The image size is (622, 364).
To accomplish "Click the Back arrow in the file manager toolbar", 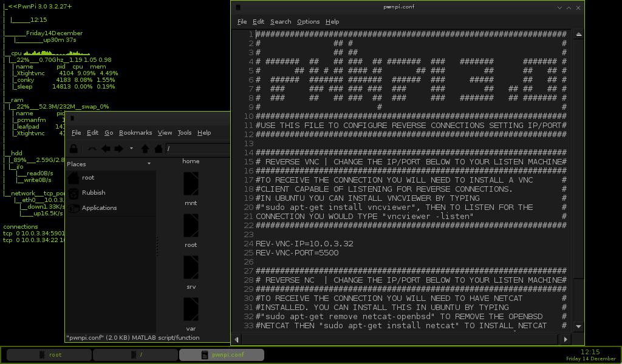I will (x=106, y=149).
